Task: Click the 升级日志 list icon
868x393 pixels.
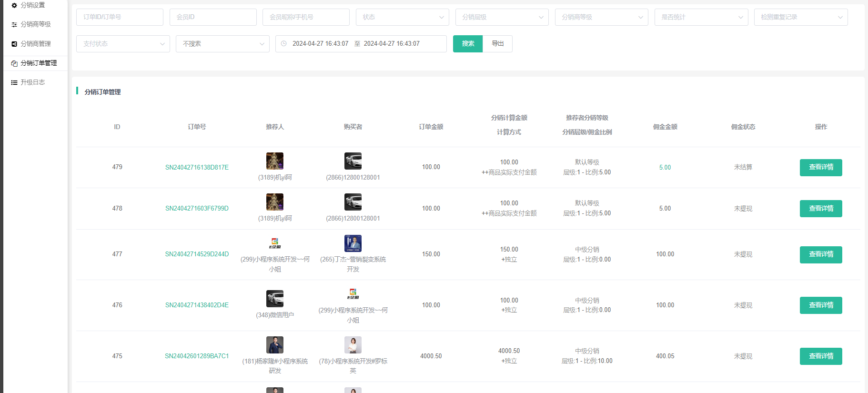Action: pos(14,82)
